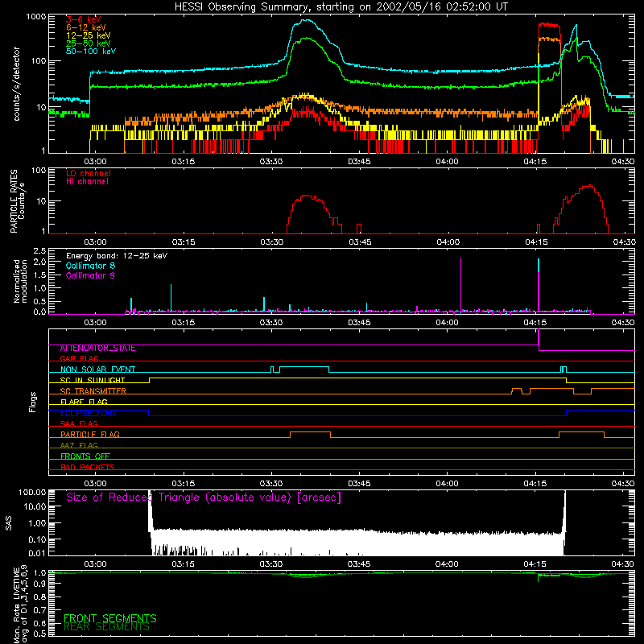Click the yellow 12-25 keV legend entry
This screenshot has width=644, height=644.
tap(89, 35)
